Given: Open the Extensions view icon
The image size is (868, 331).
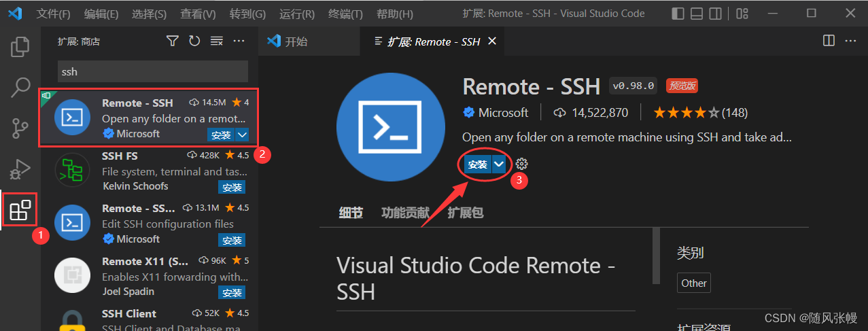Looking at the screenshot, I should click(20, 210).
